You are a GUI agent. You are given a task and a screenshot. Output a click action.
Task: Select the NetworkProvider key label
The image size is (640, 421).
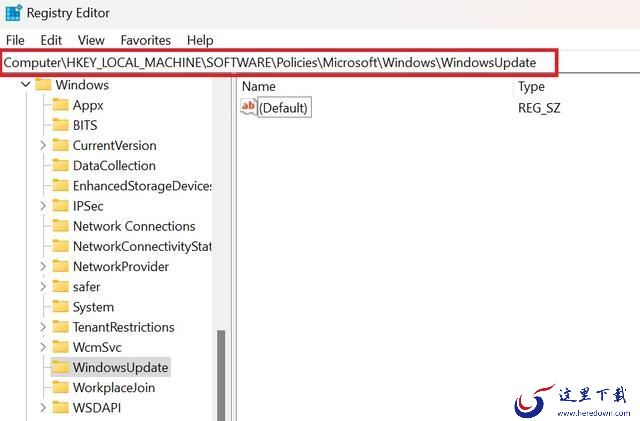tap(121, 267)
